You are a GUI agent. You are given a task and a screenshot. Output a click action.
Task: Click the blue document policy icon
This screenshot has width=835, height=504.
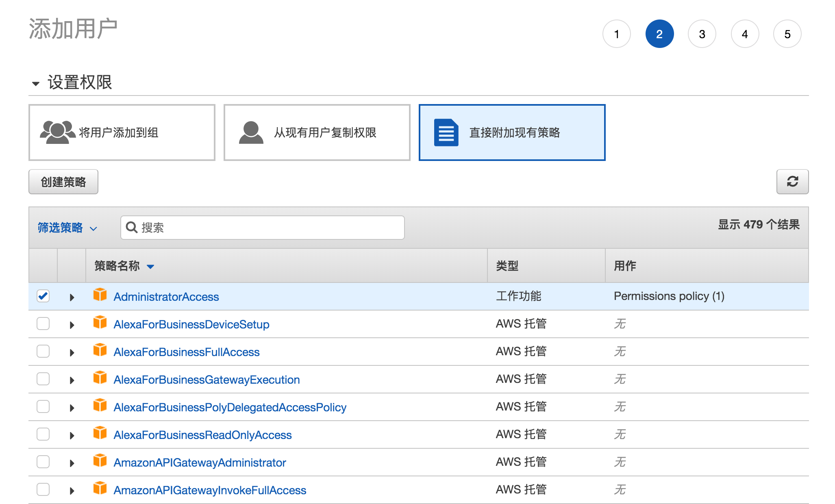446,132
